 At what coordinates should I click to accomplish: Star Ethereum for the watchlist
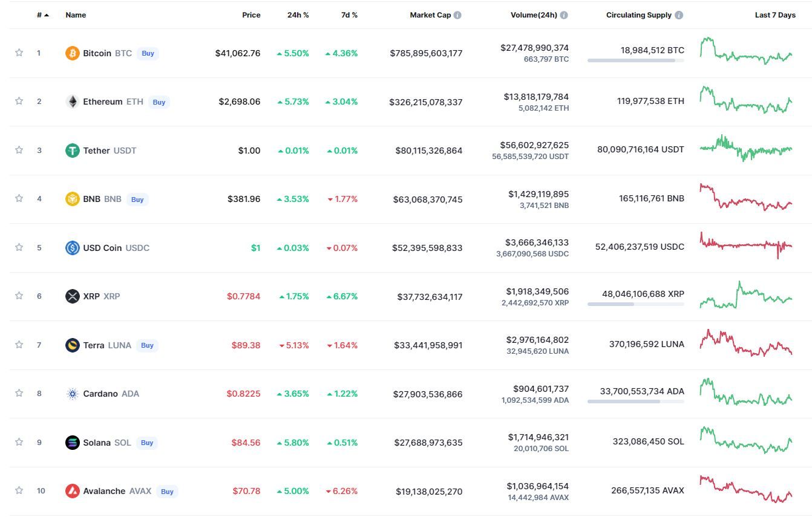(x=19, y=101)
